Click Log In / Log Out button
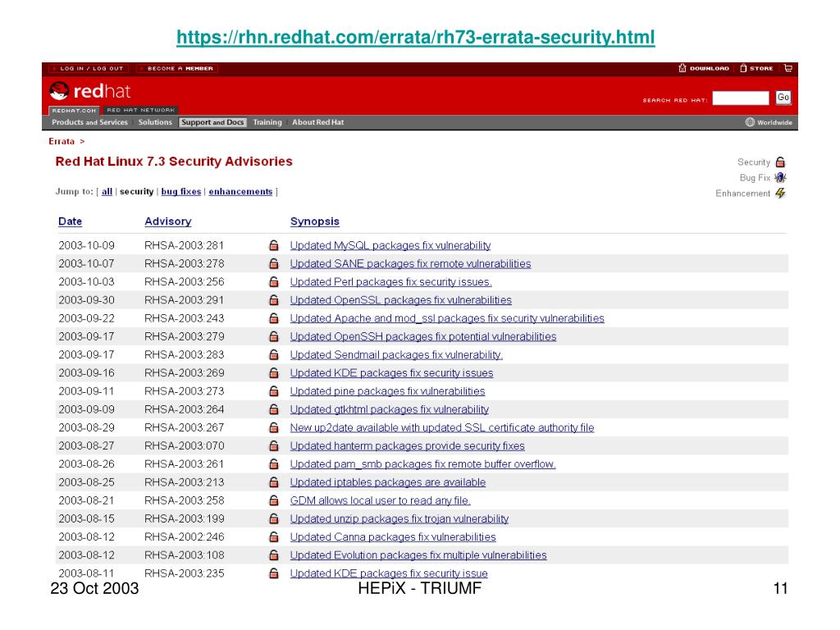The image size is (840, 630). [89, 69]
